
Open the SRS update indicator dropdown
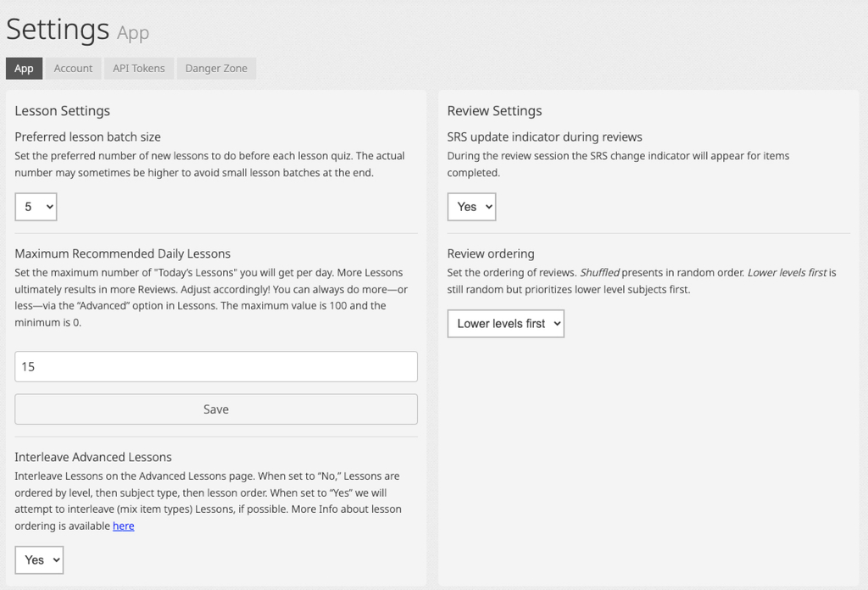471,207
